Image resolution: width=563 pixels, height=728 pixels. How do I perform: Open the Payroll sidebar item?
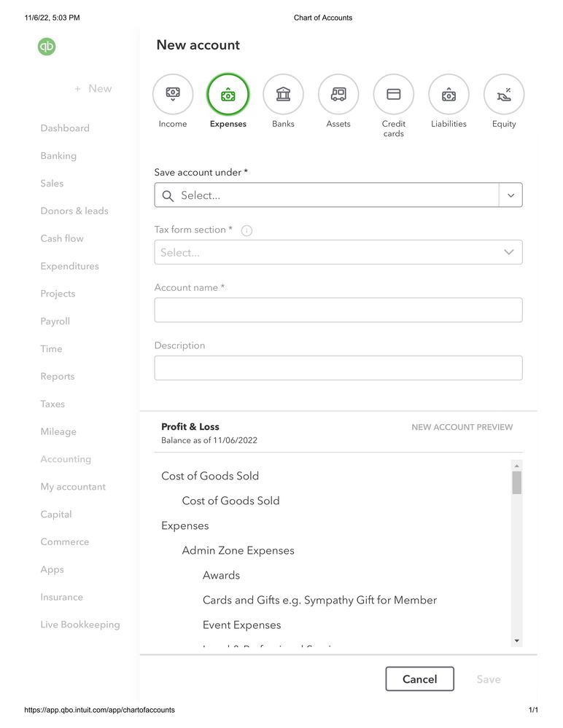55,321
